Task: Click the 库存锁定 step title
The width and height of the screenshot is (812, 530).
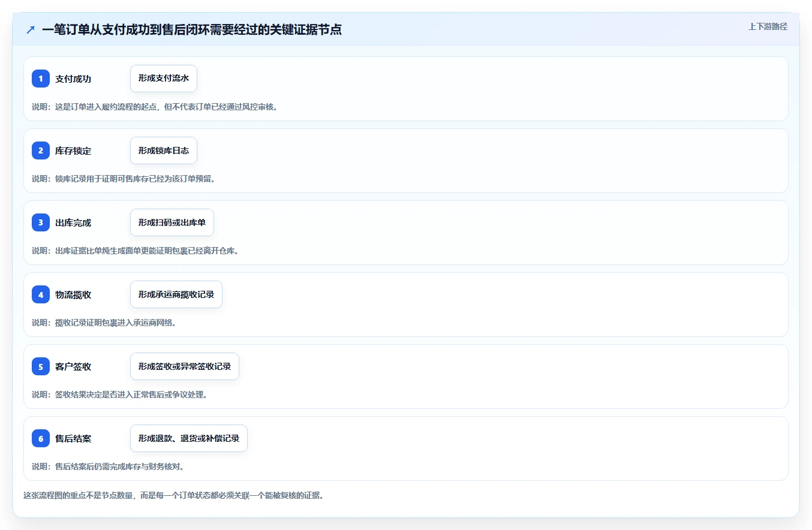Action: 73,150
